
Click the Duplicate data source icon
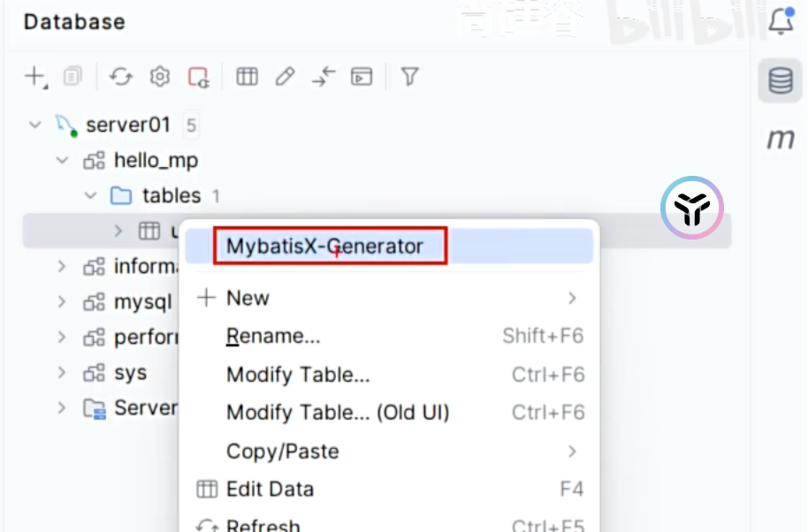(72, 77)
